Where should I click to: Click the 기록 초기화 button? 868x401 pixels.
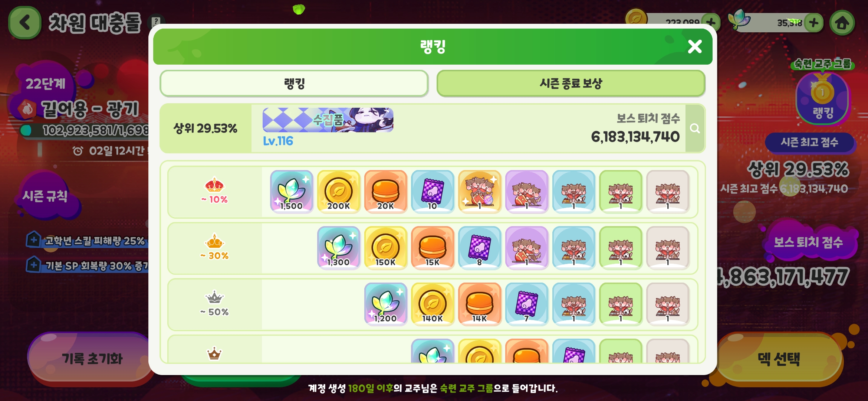tap(92, 358)
